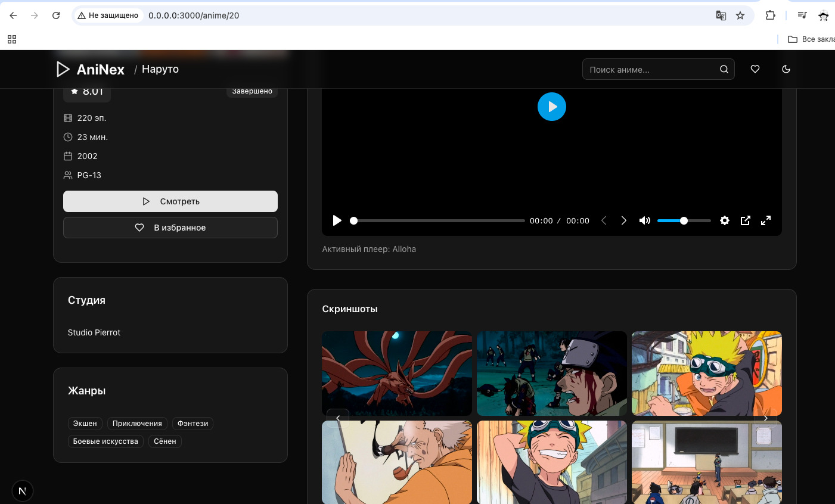Open the Next.js dev tools N badge
Screen dimensions: 835x504
[23, 491]
